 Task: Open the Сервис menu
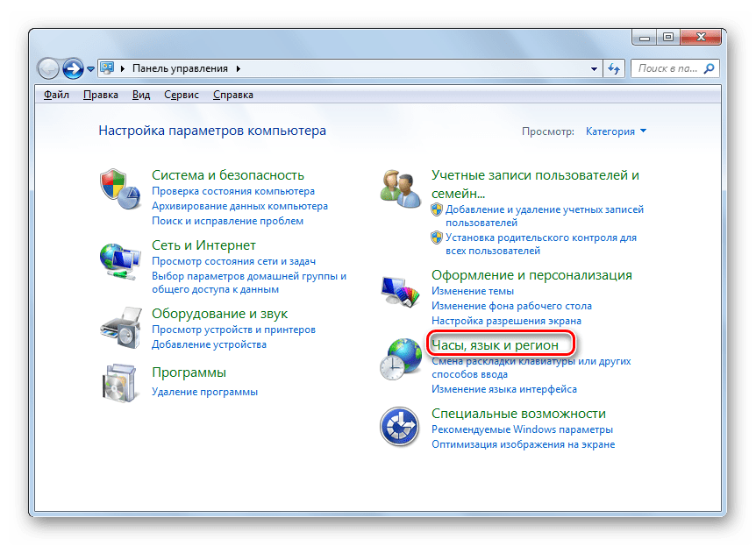pos(182,95)
